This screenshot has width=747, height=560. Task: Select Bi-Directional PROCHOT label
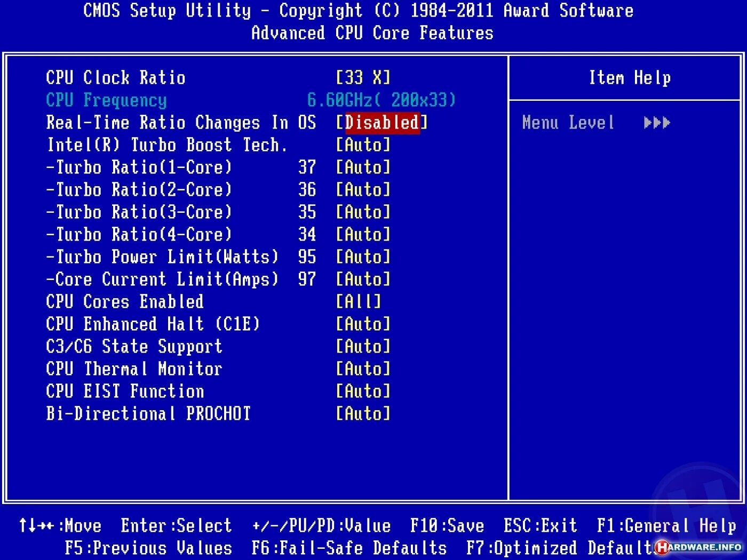(148, 414)
